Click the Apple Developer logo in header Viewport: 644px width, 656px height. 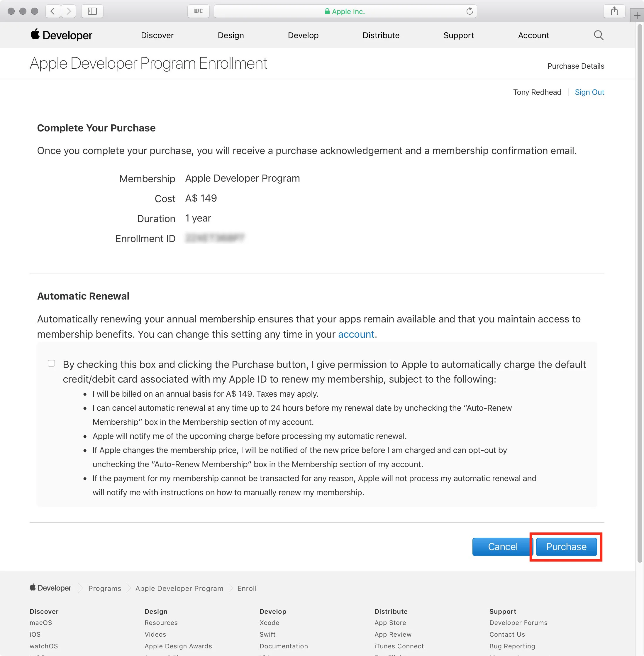tap(61, 35)
